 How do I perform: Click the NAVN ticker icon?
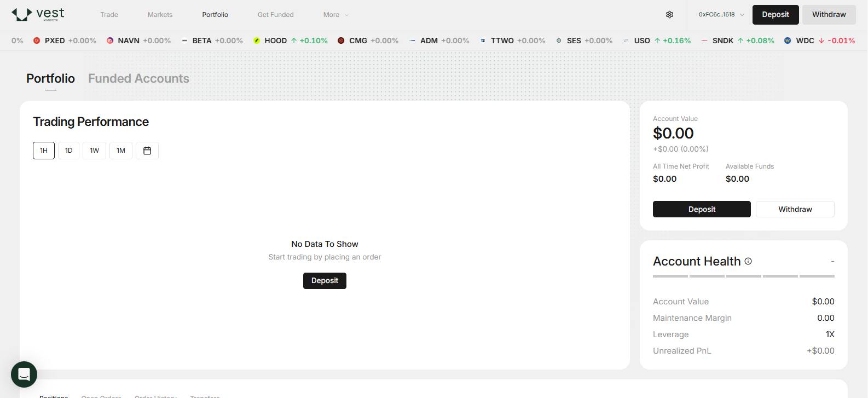[110, 41]
